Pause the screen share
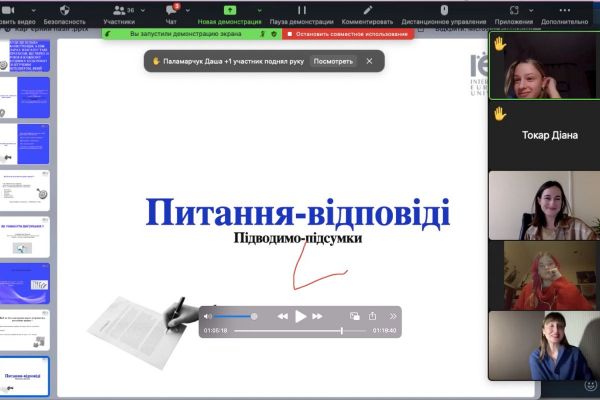 point(301,12)
